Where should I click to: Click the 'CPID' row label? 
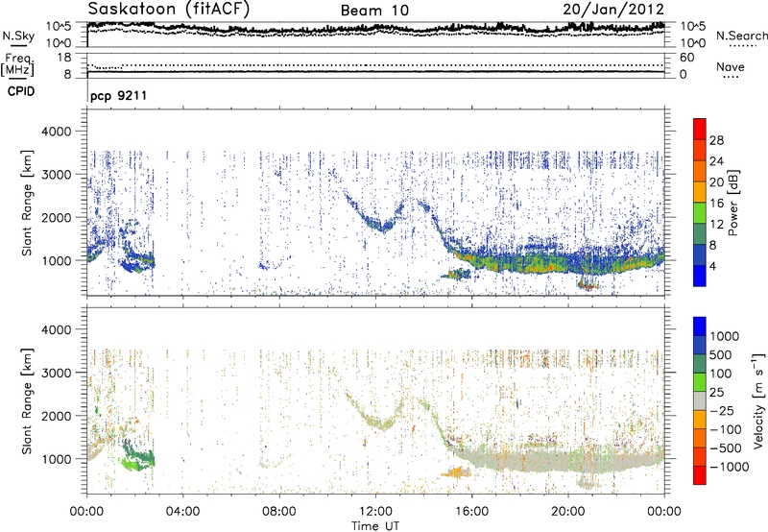click(x=21, y=91)
